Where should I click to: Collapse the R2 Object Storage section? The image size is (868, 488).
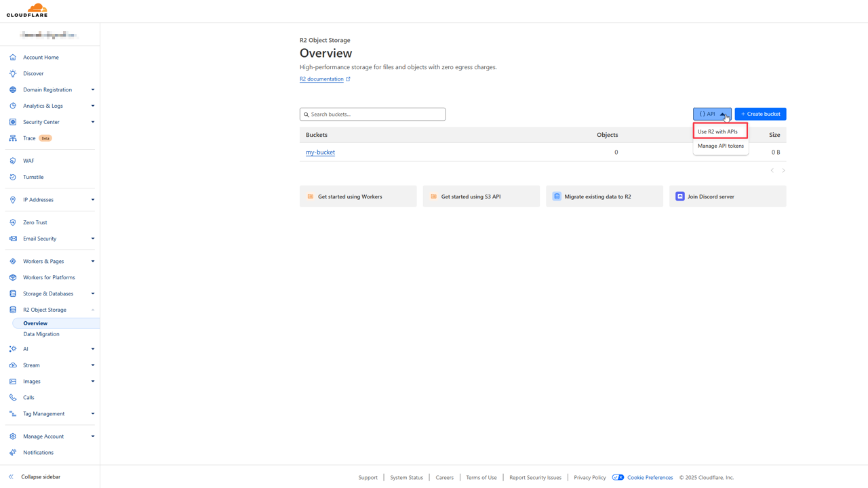(x=93, y=310)
